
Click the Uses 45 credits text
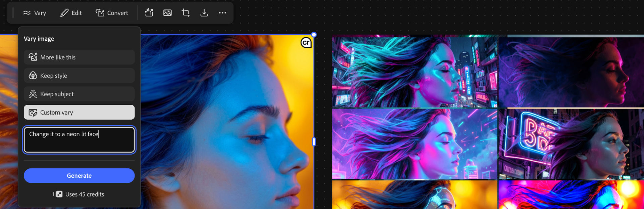pyautogui.click(x=85, y=194)
